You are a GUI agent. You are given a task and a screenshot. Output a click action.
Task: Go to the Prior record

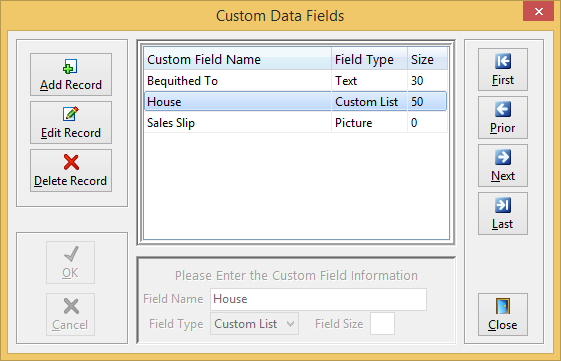pyautogui.click(x=503, y=117)
